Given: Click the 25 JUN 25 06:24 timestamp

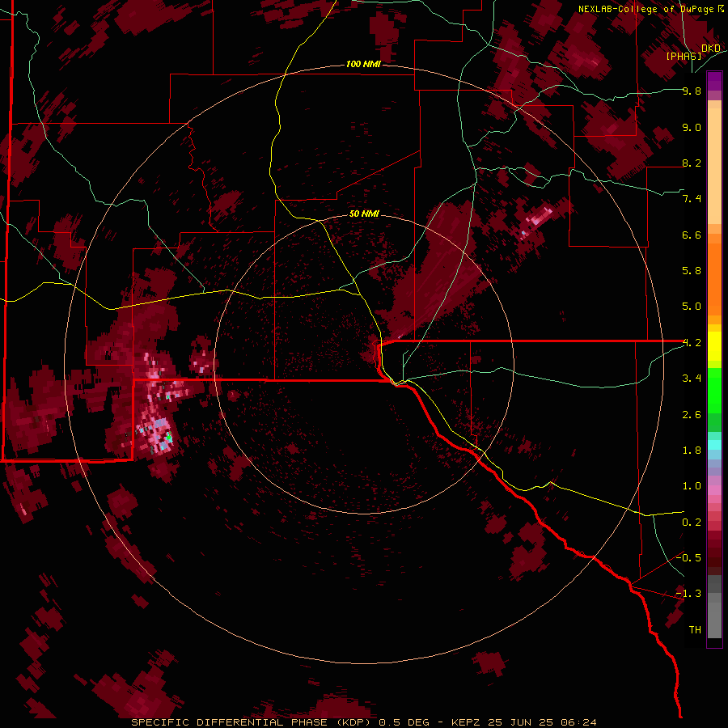Looking at the screenshot, I should [542, 722].
